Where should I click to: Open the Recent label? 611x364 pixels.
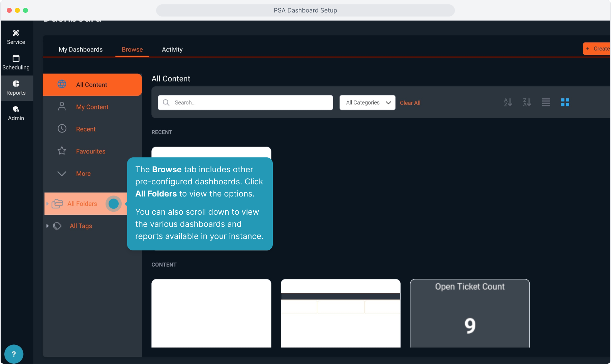86,129
